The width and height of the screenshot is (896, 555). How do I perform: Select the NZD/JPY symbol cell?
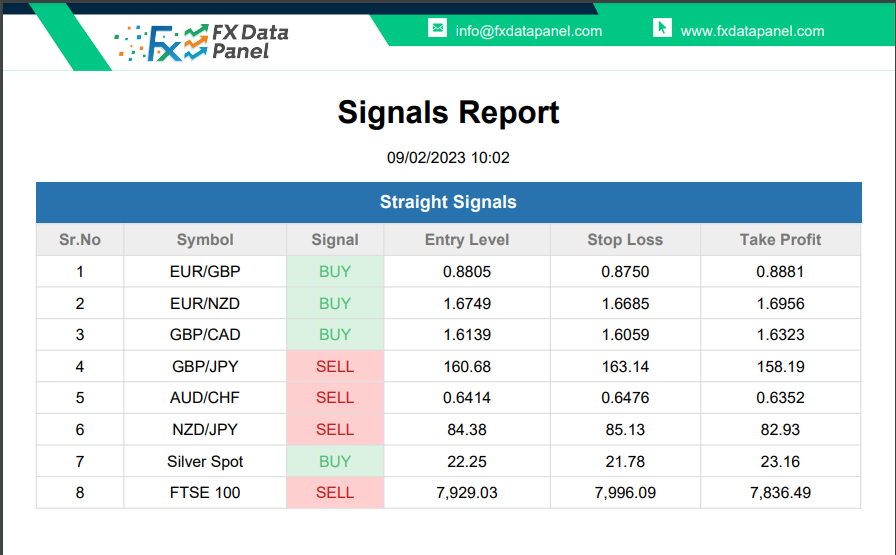click(x=205, y=429)
